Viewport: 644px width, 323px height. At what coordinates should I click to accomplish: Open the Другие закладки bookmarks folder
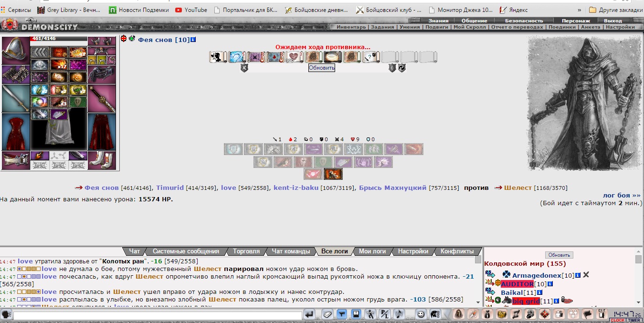click(x=616, y=10)
